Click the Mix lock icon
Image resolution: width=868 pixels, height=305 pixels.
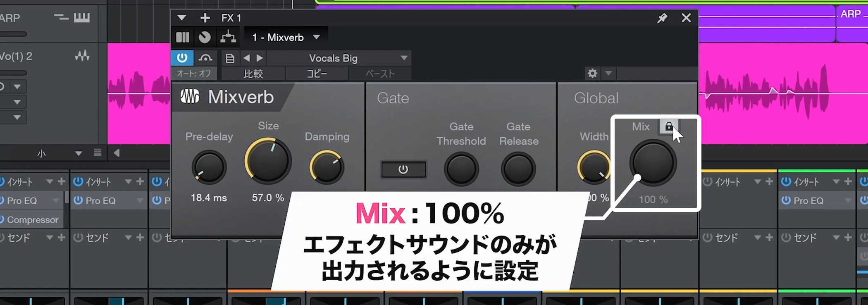point(668,126)
